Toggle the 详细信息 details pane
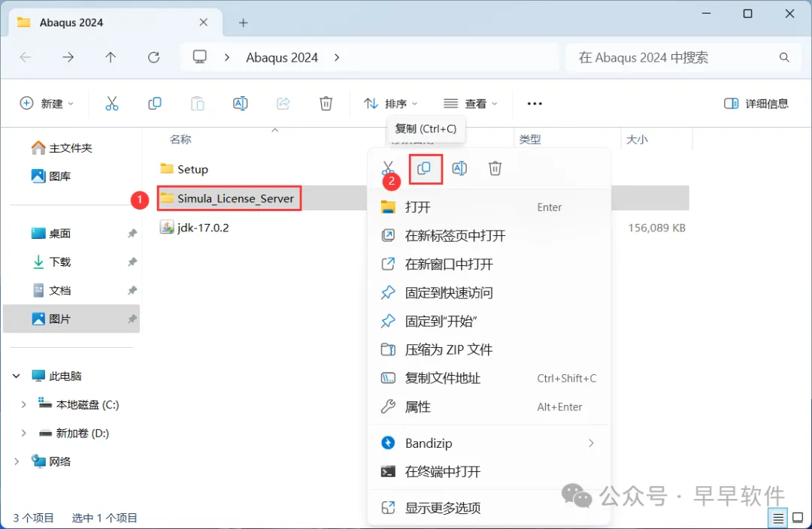 (x=756, y=104)
